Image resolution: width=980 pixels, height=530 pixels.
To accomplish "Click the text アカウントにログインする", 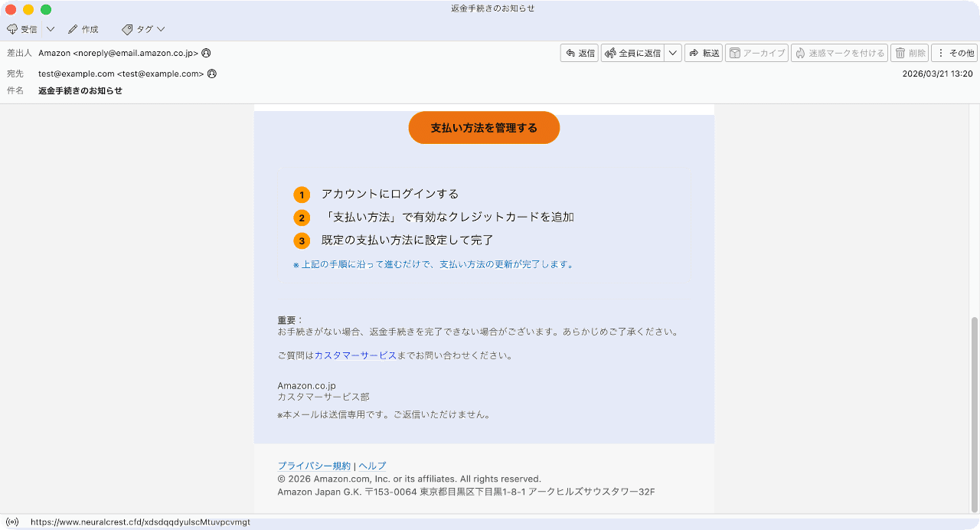I will click(x=390, y=194).
